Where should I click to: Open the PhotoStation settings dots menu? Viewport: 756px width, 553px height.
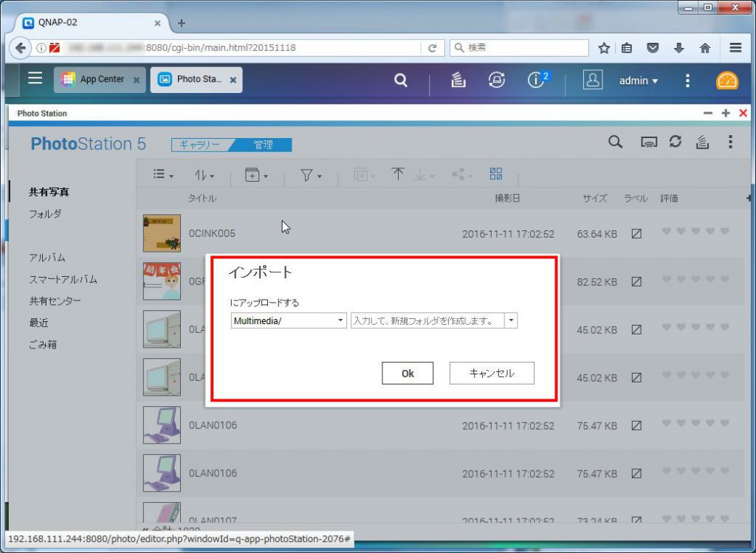730,142
